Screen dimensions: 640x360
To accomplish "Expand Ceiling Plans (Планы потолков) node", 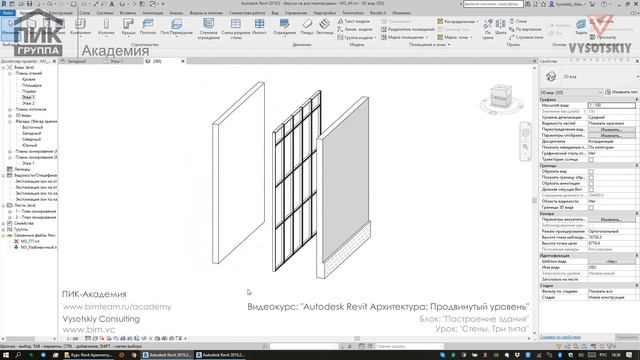I will [x=10, y=109].
